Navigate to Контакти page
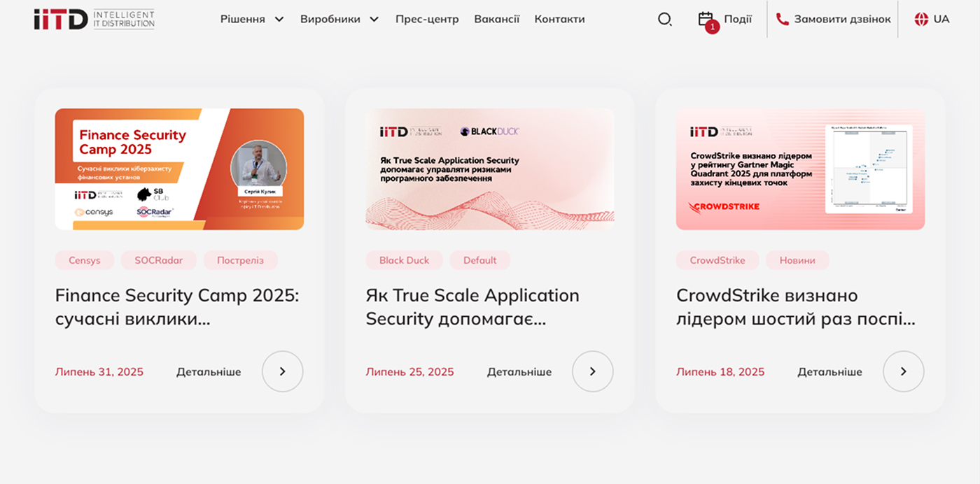 coord(559,20)
